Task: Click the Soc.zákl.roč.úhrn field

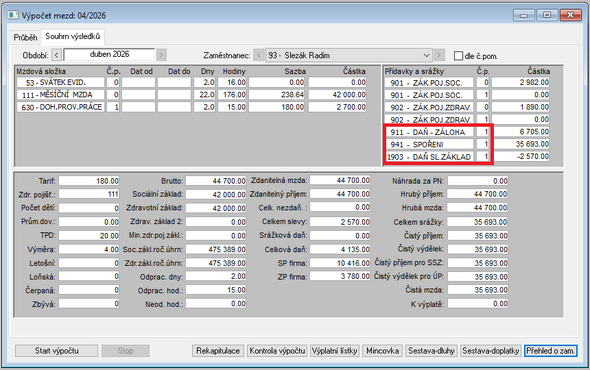Action: point(216,249)
